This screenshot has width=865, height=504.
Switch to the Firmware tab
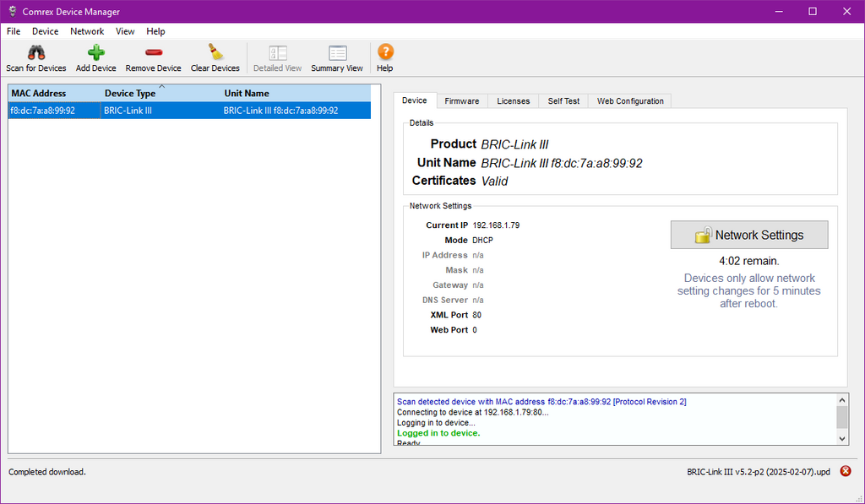point(461,101)
